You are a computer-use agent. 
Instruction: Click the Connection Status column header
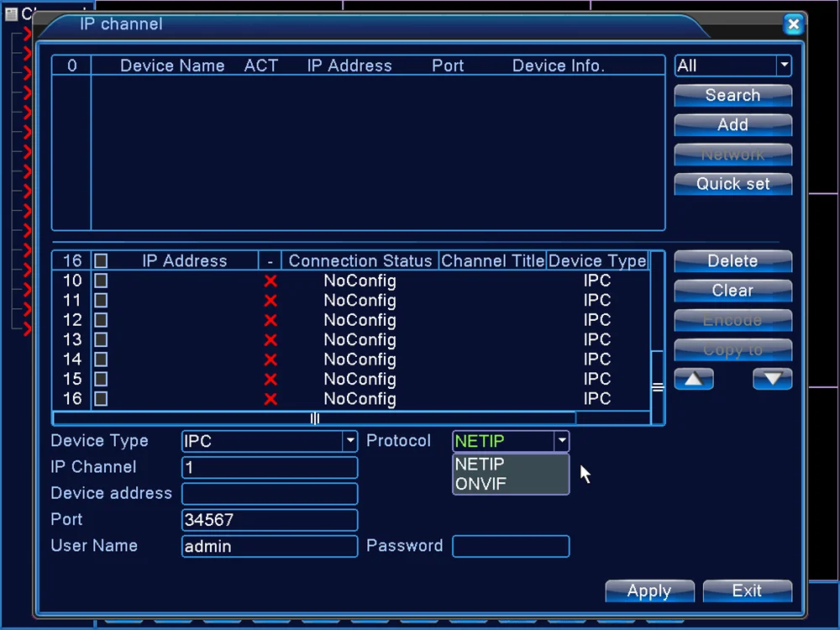coord(360,261)
